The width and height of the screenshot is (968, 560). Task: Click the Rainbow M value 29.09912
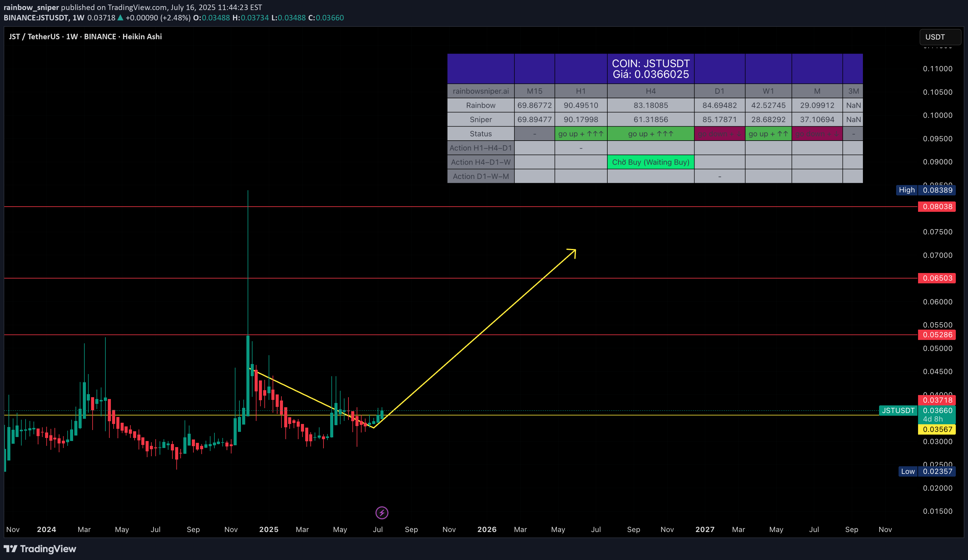[817, 105]
